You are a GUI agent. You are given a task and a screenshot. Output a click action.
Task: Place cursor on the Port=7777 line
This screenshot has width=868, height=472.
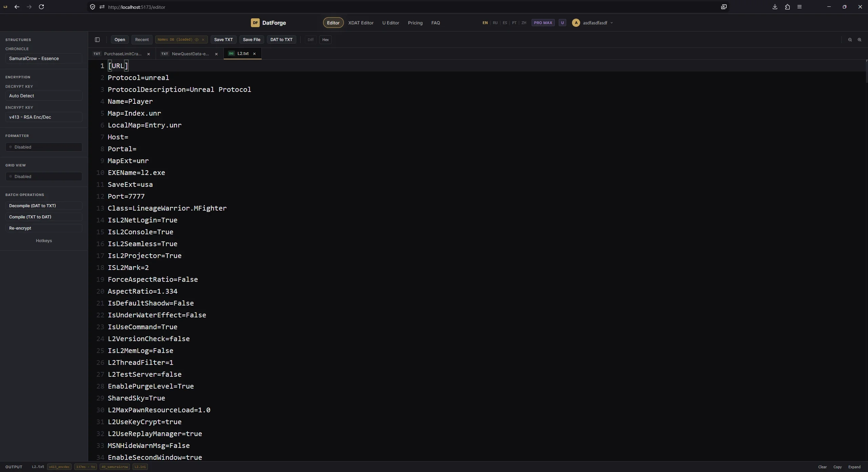126,196
